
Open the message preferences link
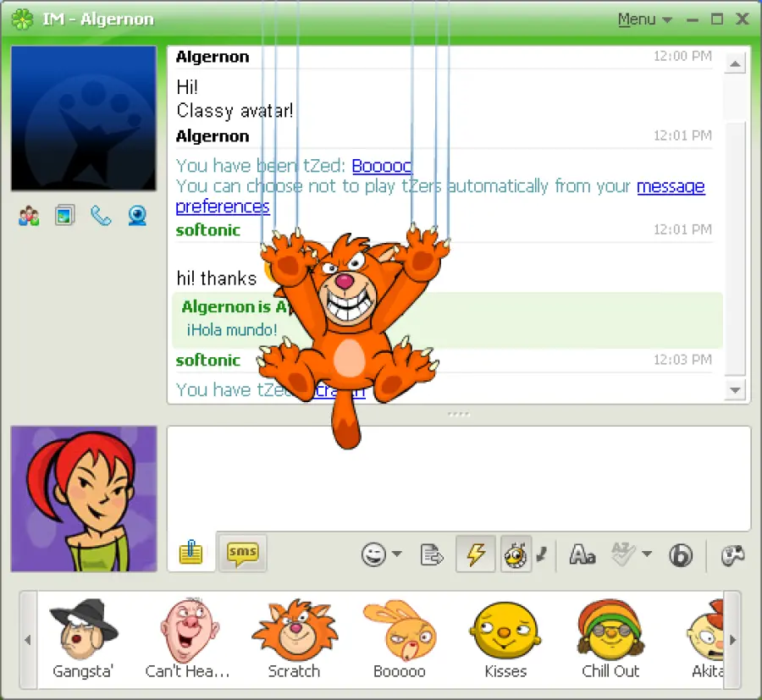pyautogui.click(x=671, y=186)
